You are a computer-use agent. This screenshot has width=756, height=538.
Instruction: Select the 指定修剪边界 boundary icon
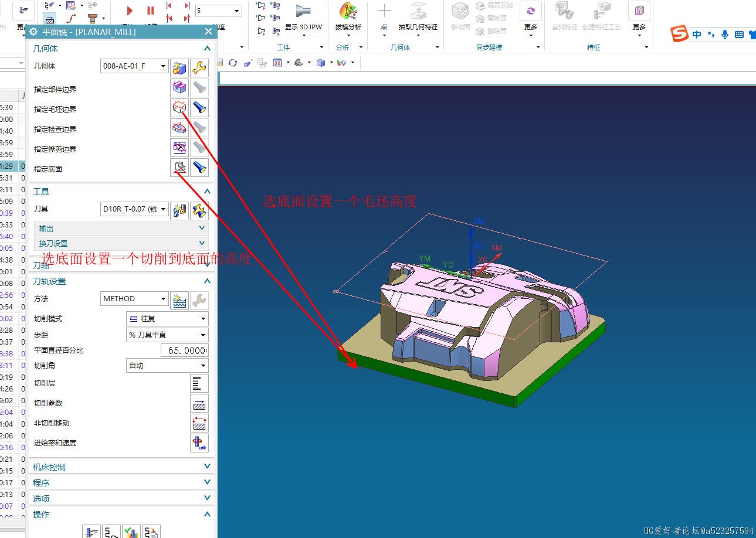179,148
